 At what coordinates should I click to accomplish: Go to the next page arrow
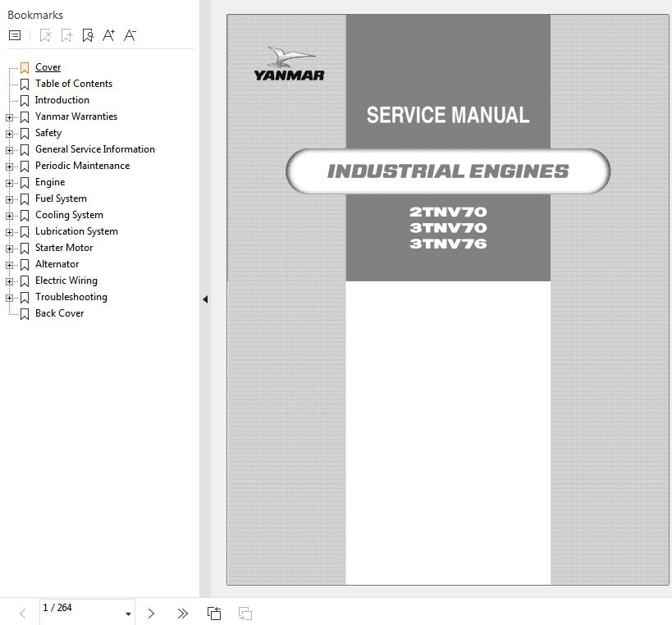(x=151, y=614)
